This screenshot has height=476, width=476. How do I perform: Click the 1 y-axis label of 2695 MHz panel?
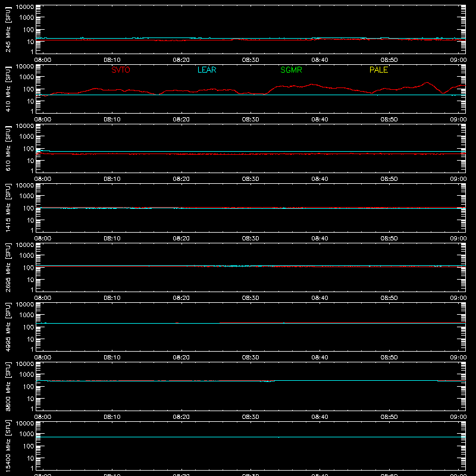pyautogui.click(x=32, y=290)
